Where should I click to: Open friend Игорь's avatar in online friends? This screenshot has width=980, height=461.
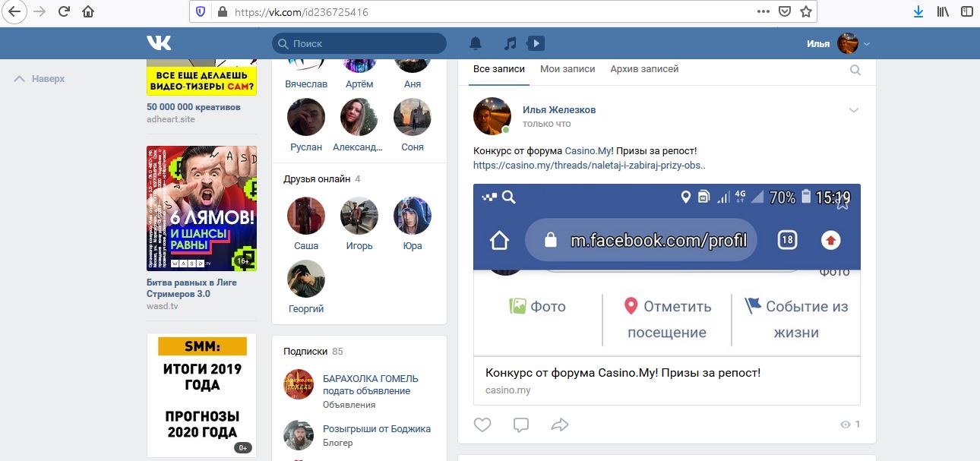[x=359, y=216]
